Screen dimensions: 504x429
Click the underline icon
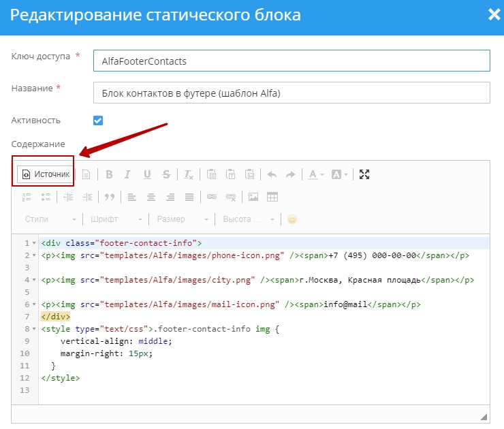point(147,174)
